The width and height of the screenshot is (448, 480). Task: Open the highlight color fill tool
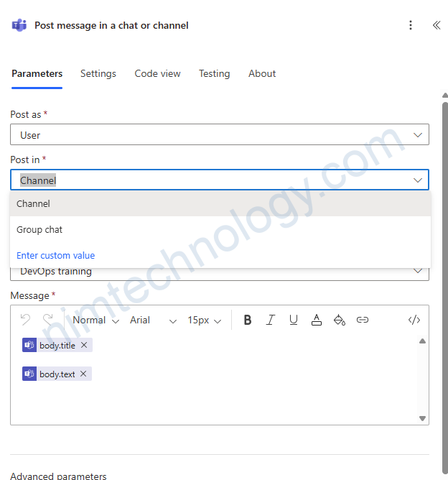click(340, 320)
